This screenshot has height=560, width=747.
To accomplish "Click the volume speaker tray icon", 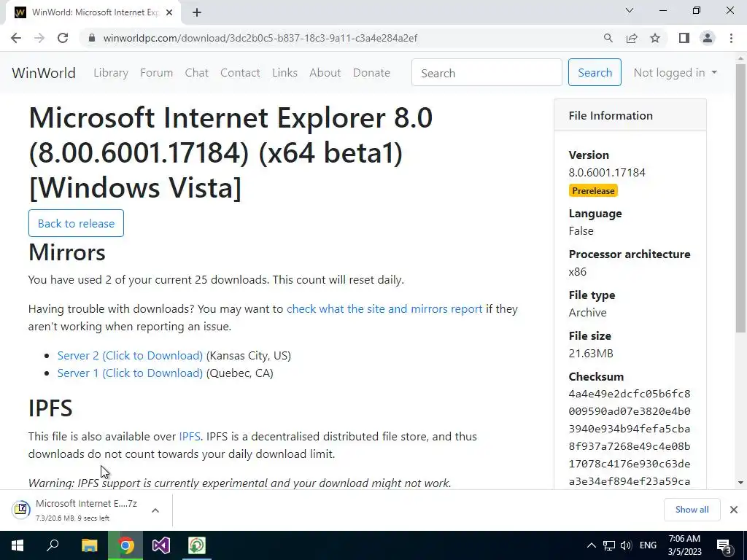I will point(626,545).
